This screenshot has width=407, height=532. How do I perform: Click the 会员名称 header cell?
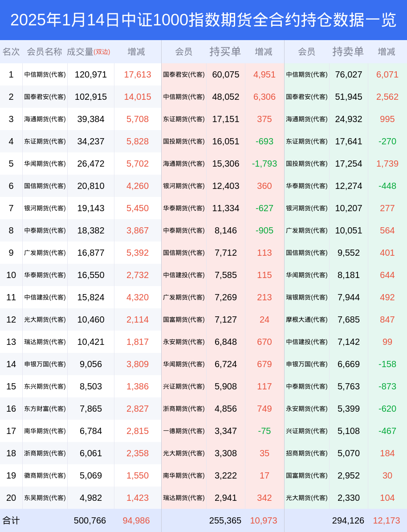(x=45, y=52)
